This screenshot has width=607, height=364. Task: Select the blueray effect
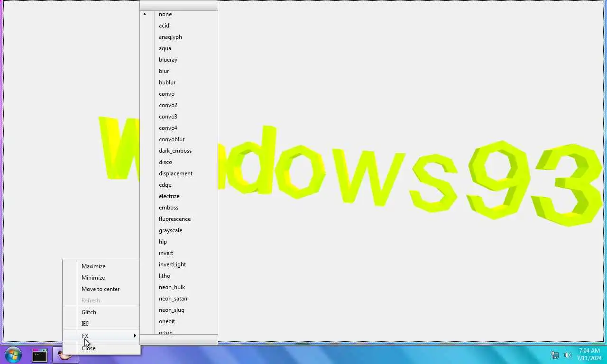(x=179, y=60)
